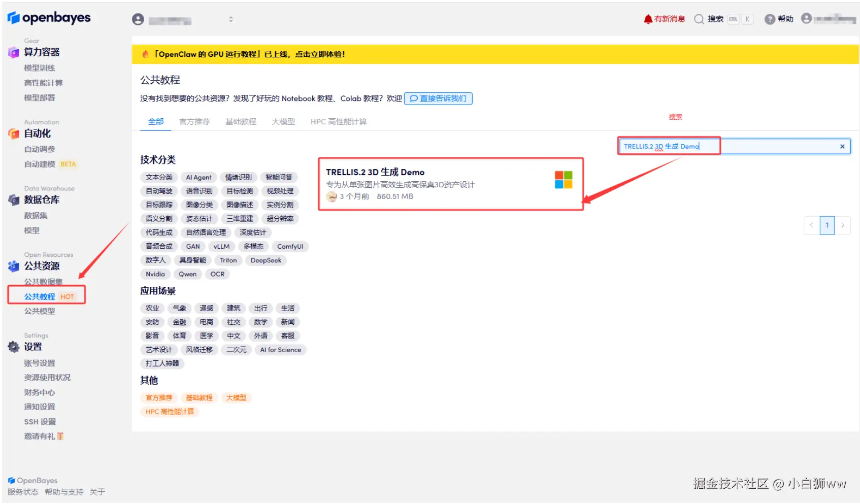The height and width of the screenshot is (504, 860).
Task: Filter by the ComfyUI tag
Action: (290, 247)
